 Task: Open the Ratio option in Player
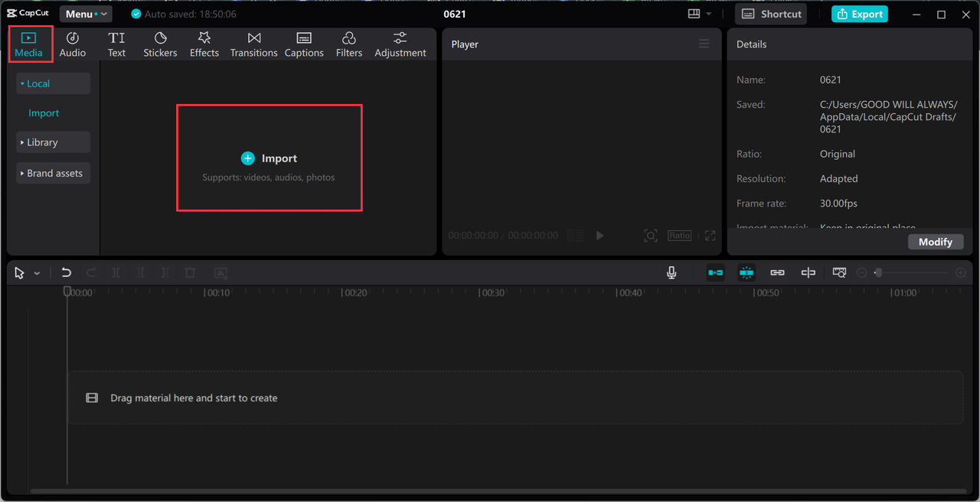pyautogui.click(x=679, y=236)
